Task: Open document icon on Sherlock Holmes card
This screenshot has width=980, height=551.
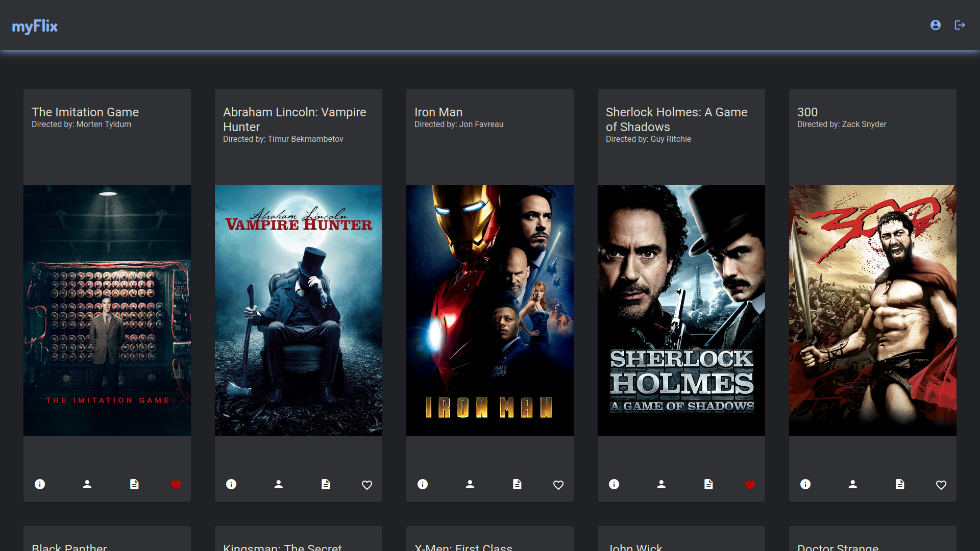Action: point(708,484)
